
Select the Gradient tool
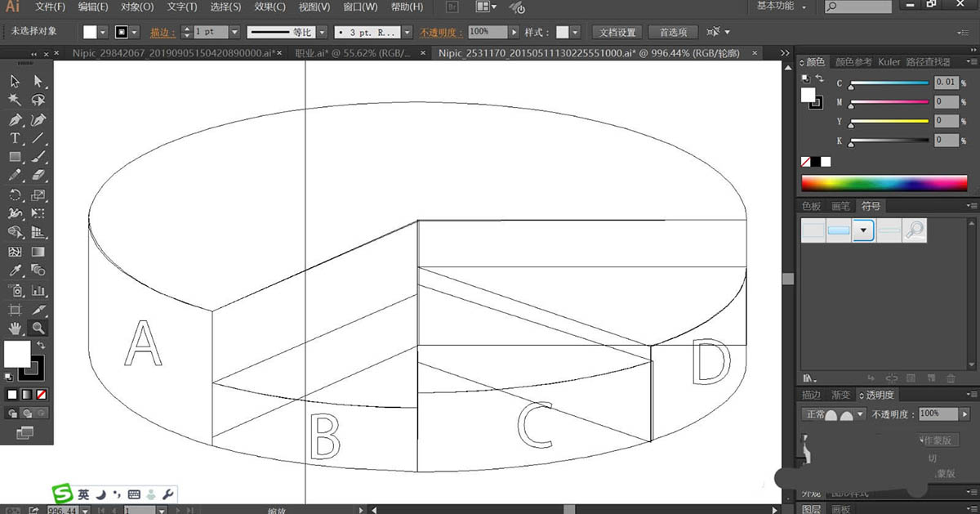point(38,253)
